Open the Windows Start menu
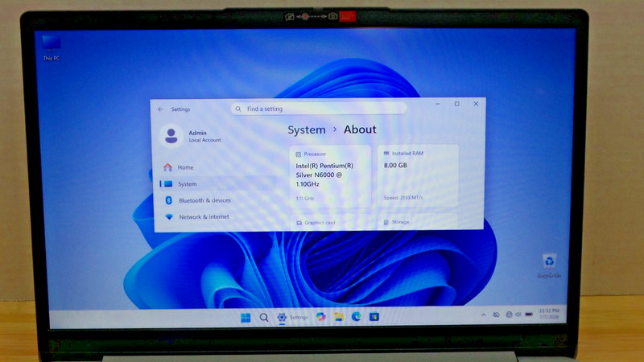Screen dimensions: 644x362 pyautogui.click(x=246, y=318)
